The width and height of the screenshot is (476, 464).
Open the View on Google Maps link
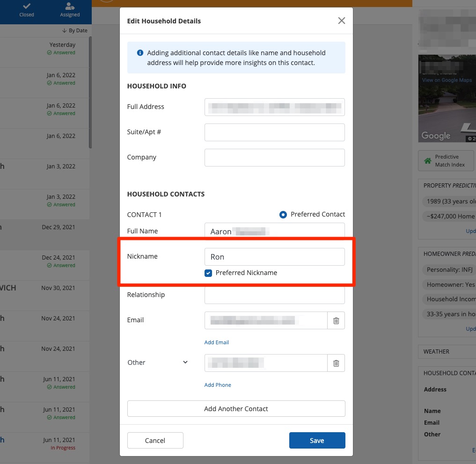click(x=447, y=80)
